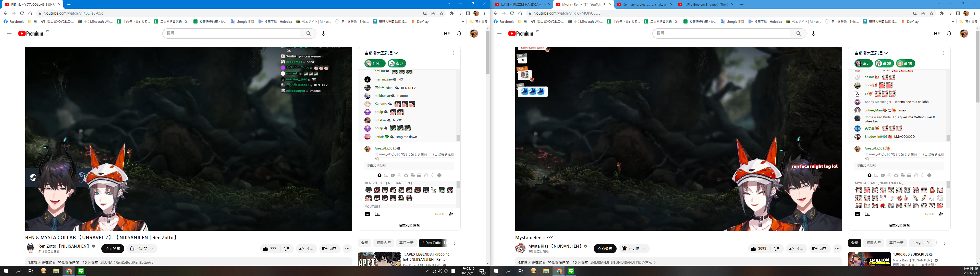Select the car emoji category in Ren's chat

click(419, 175)
